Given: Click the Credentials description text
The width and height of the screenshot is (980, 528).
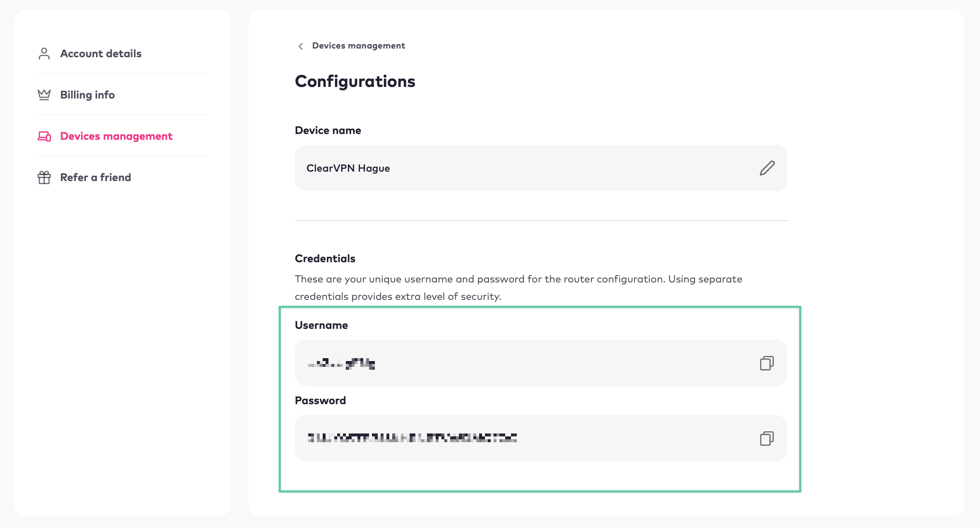Looking at the screenshot, I should [518, 288].
